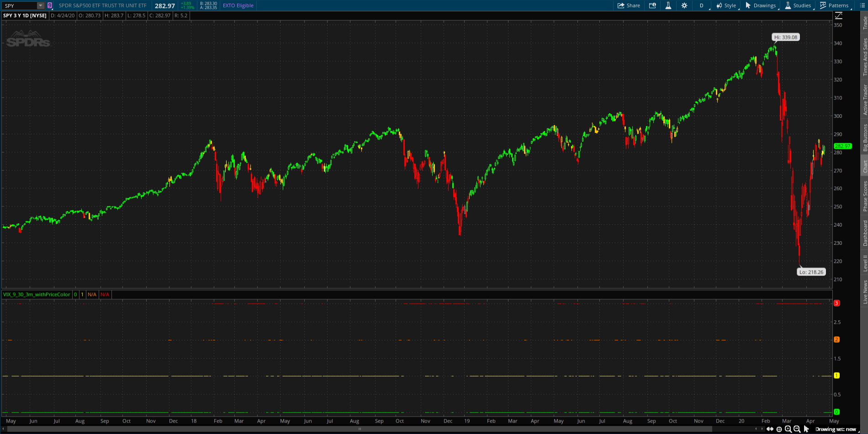This screenshot has width=868, height=434.
Task: Select the pointer cursor drawing tool icon
Action: click(806, 429)
